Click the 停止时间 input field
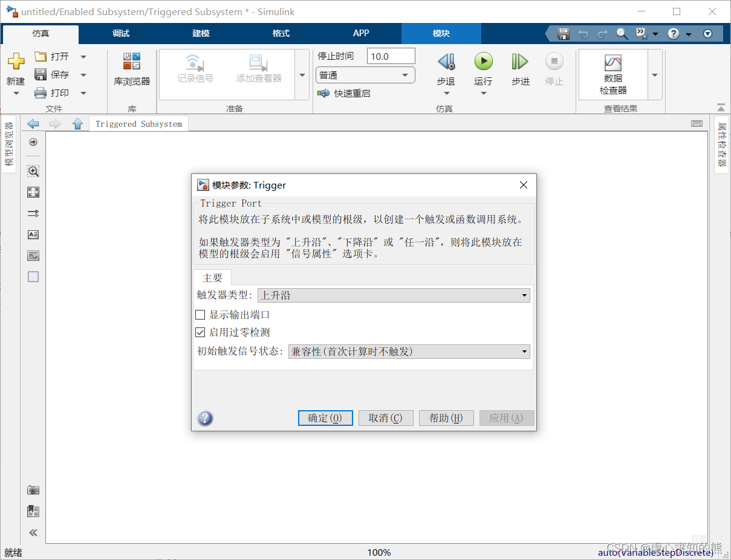The width and height of the screenshot is (731, 560). (x=391, y=56)
